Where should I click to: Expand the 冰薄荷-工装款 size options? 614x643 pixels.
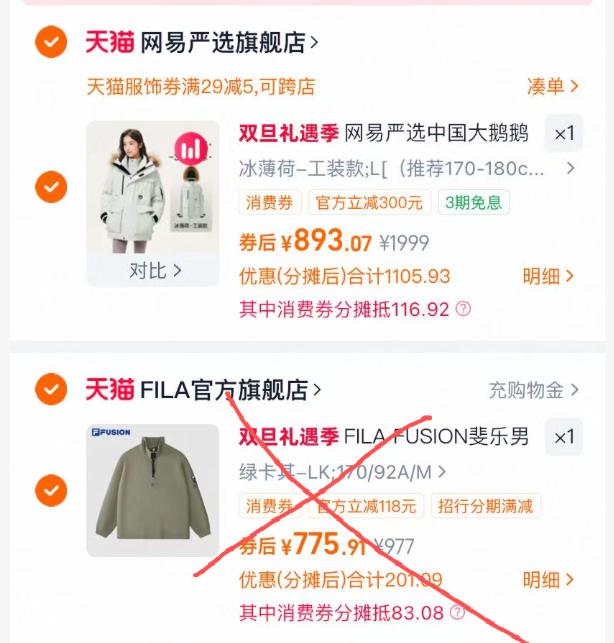pos(406,168)
